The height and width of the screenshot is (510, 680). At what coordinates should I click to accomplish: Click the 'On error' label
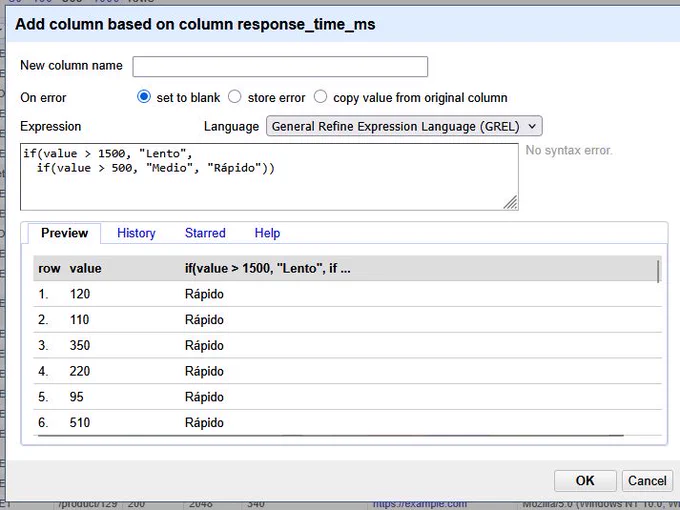click(x=43, y=98)
